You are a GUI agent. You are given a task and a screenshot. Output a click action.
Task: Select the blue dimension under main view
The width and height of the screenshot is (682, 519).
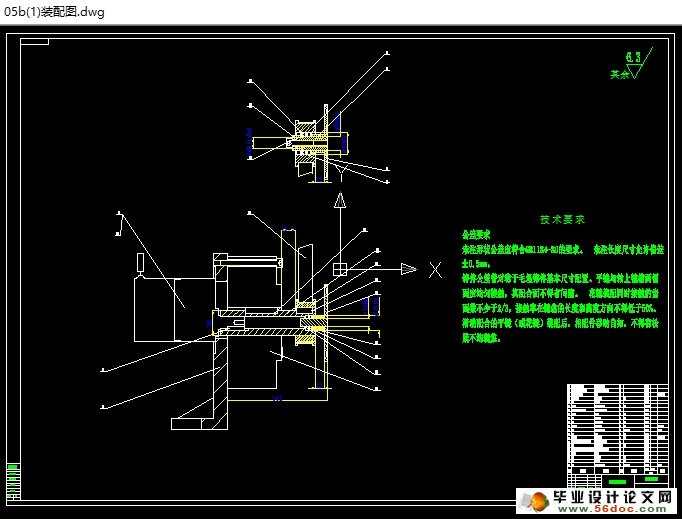279,399
